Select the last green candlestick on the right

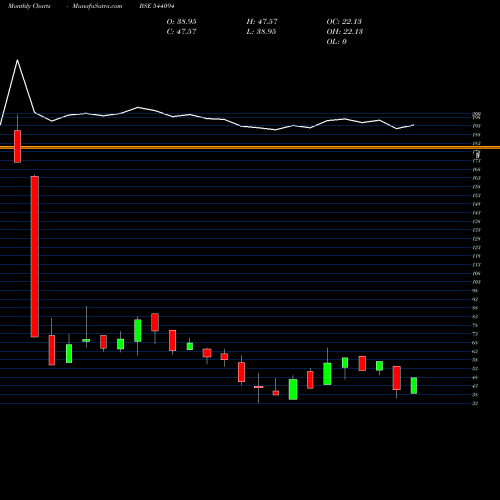click(x=414, y=386)
